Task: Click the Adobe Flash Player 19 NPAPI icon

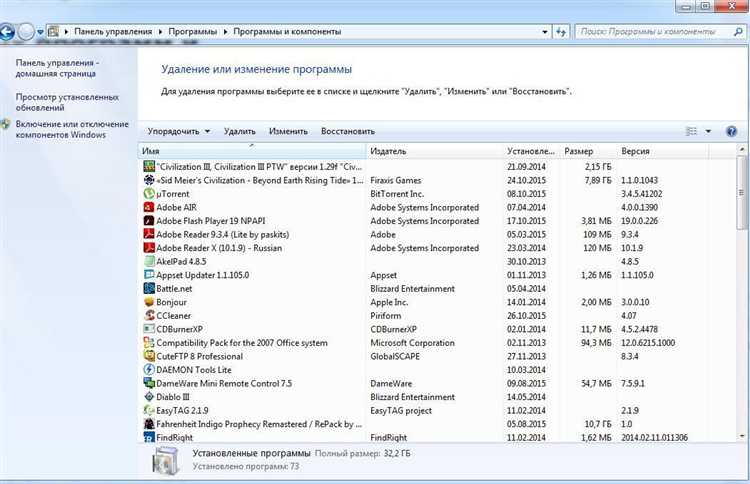Action: (149, 220)
